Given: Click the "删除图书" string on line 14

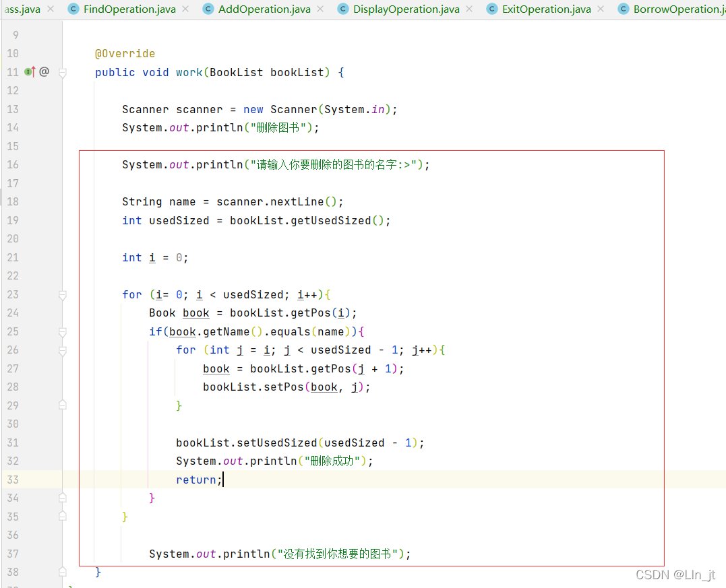Looking at the screenshot, I should [x=278, y=128].
